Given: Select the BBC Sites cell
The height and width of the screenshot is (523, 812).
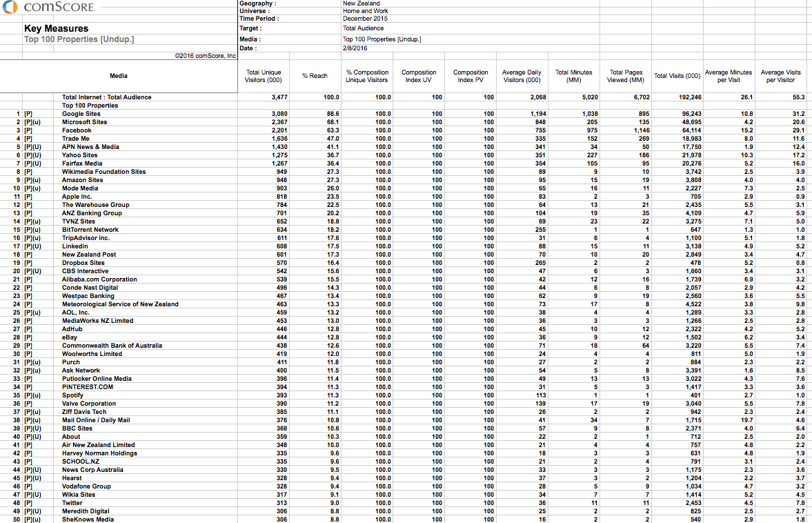Looking at the screenshot, I should click(77, 428).
